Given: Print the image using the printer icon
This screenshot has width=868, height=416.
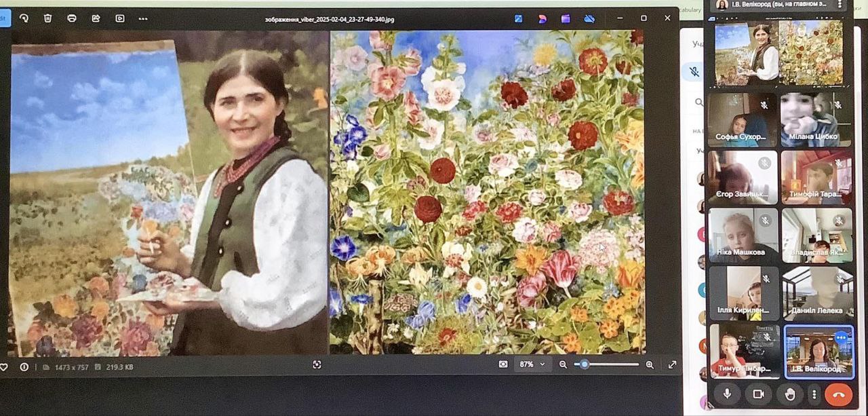Looking at the screenshot, I should [72, 18].
